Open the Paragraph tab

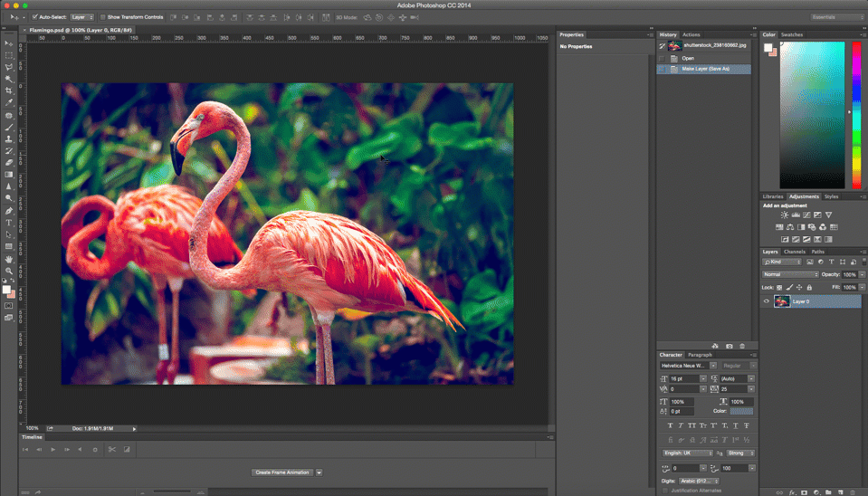[x=700, y=355]
